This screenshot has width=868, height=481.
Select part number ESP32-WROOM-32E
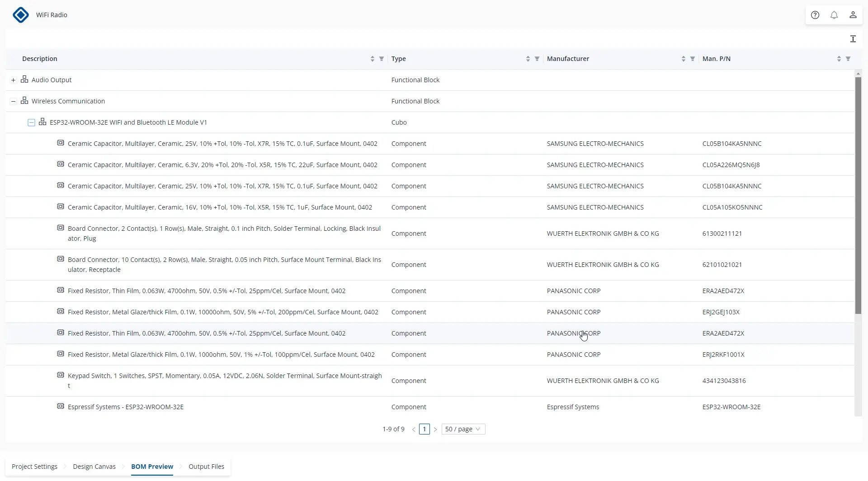click(731, 407)
